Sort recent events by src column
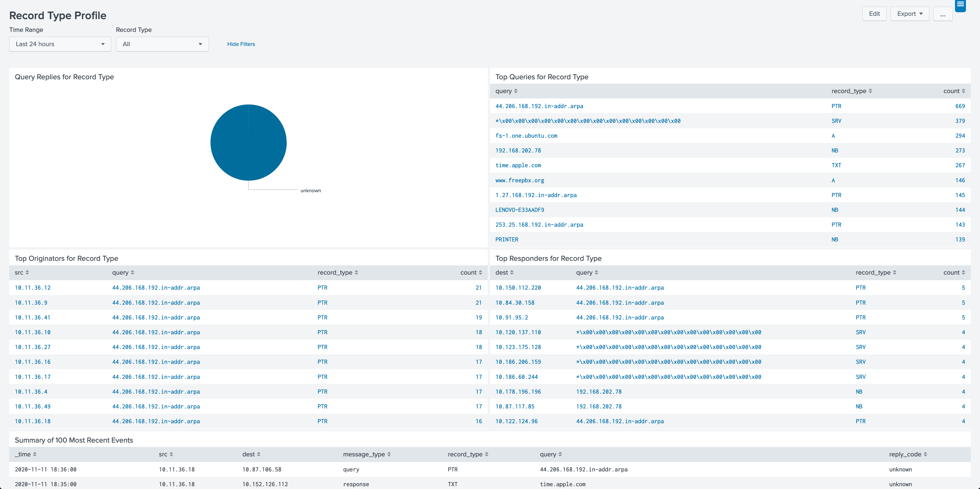980x489 pixels. tap(166, 454)
